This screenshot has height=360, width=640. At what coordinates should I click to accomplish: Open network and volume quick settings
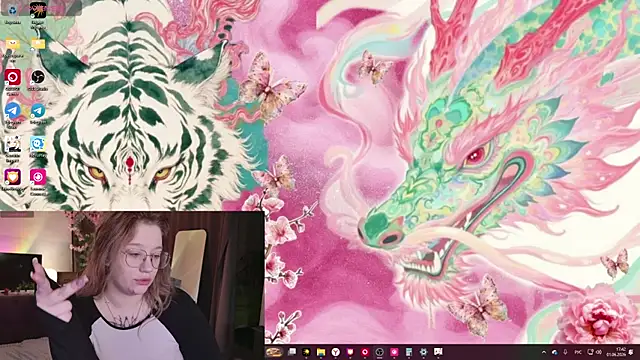595,352
